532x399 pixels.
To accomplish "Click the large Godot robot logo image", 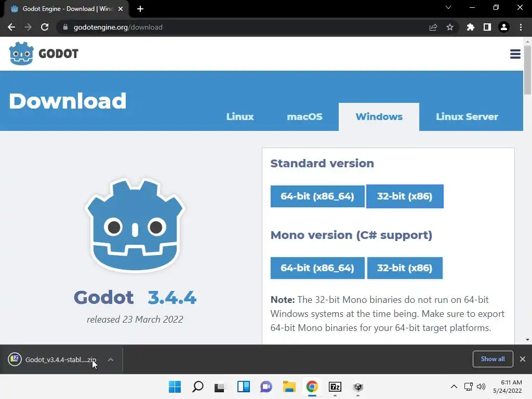I will (135, 225).
